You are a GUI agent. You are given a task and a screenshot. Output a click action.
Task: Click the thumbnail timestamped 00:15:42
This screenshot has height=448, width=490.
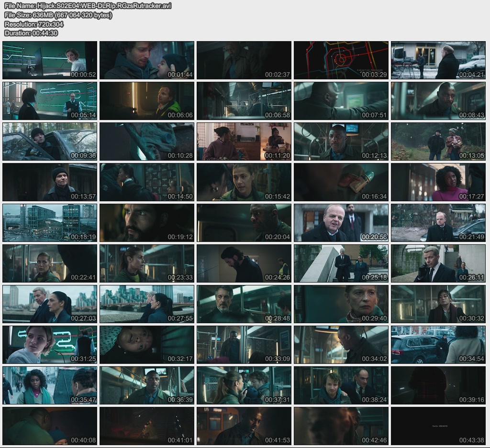244,182
